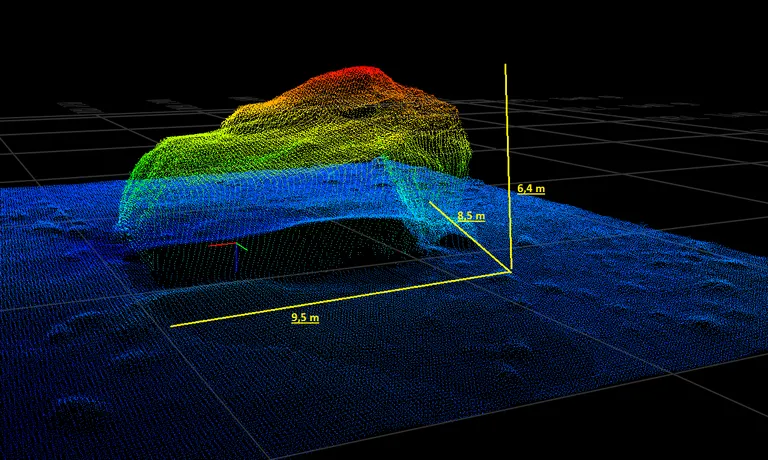The width and height of the screenshot is (768, 460).
Task: Click the corner where yellow lines meet
Action: click(510, 271)
